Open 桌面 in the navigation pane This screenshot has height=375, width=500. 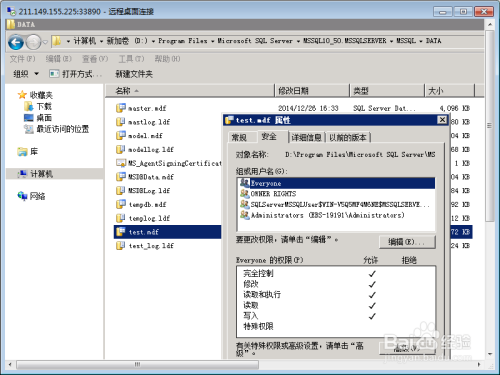(x=38, y=118)
